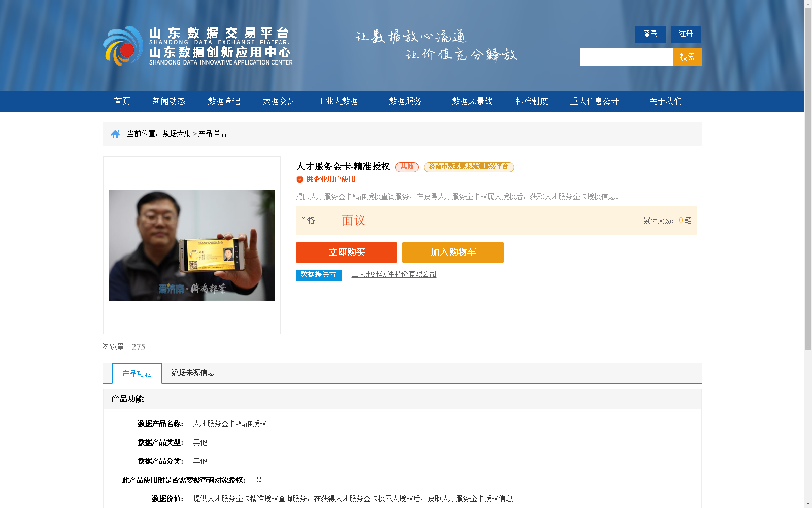The width and height of the screenshot is (812, 508).
Task: Click the orange 搜索 search button
Action: click(x=687, y=56)
